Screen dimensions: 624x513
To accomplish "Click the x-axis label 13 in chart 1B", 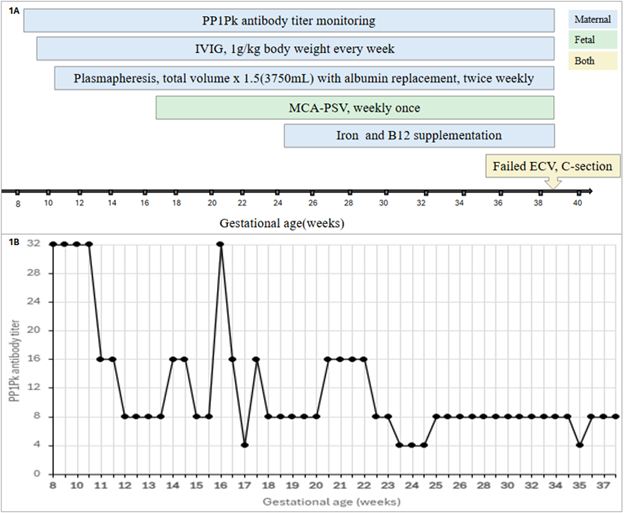I will [149, 486].
